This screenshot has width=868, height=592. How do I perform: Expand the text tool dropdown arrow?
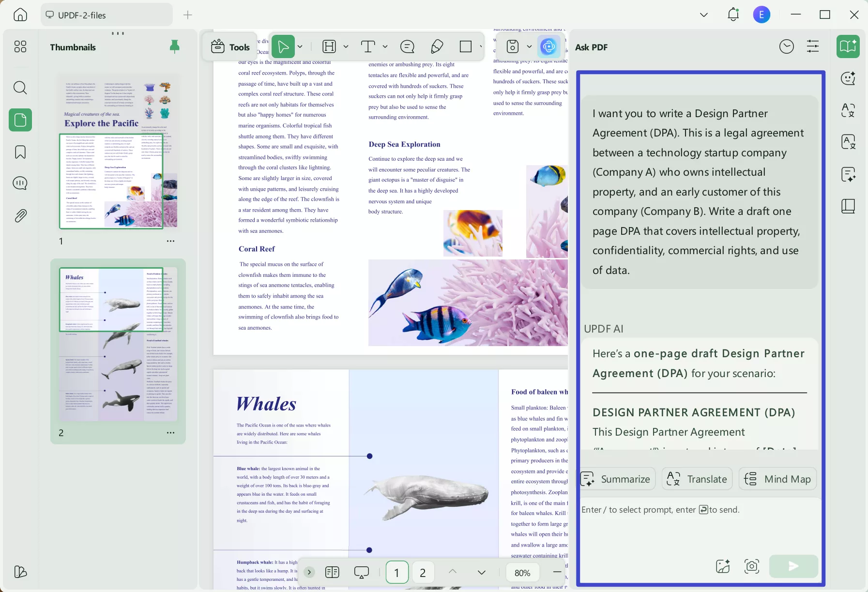tap(385, 46)
